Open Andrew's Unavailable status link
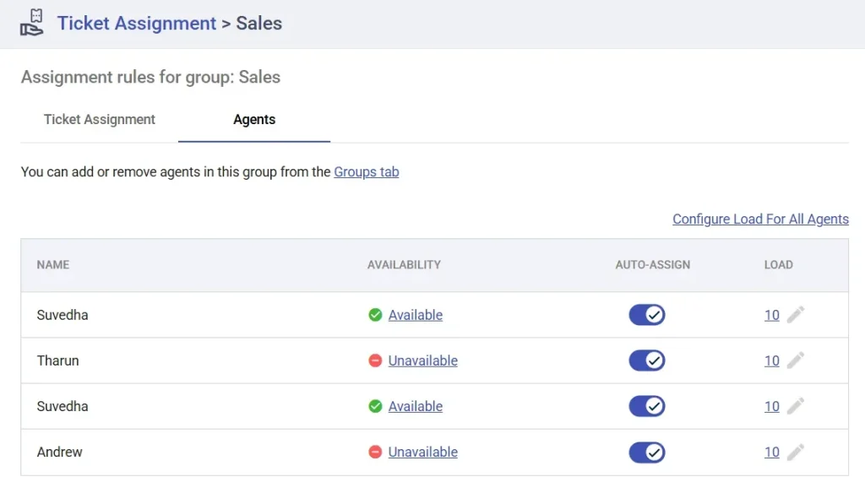Viewport: 865px width, 504px height. coord(422,453)
